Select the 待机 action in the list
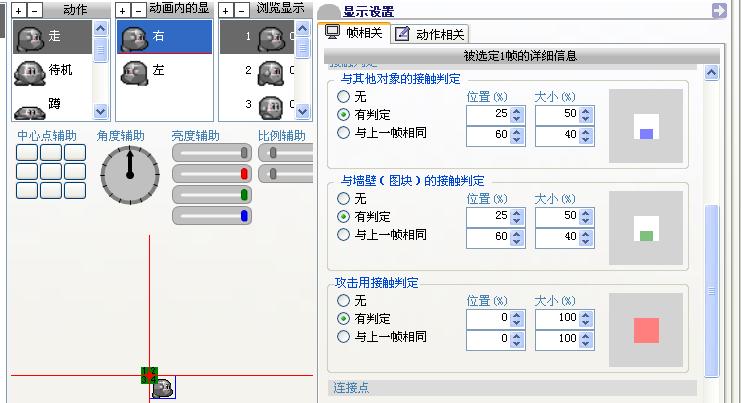The image size is (741, 403). 52,71
